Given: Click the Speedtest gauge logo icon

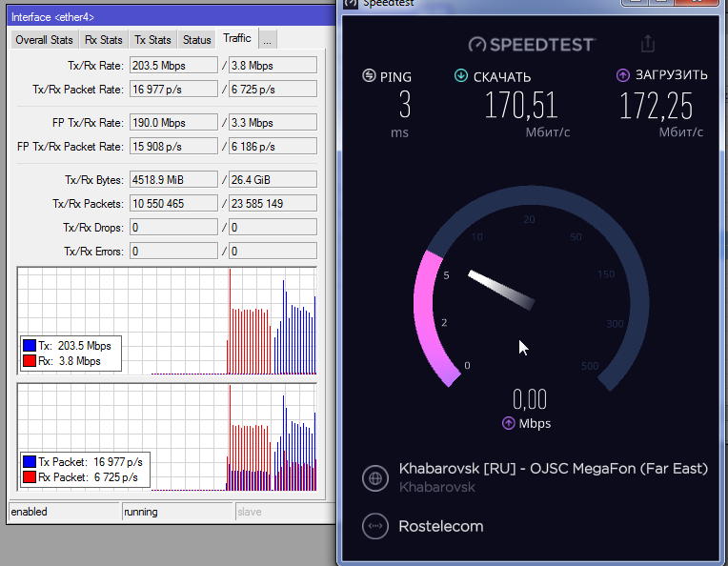Looking at the screenshot, I should click(477, 45).
